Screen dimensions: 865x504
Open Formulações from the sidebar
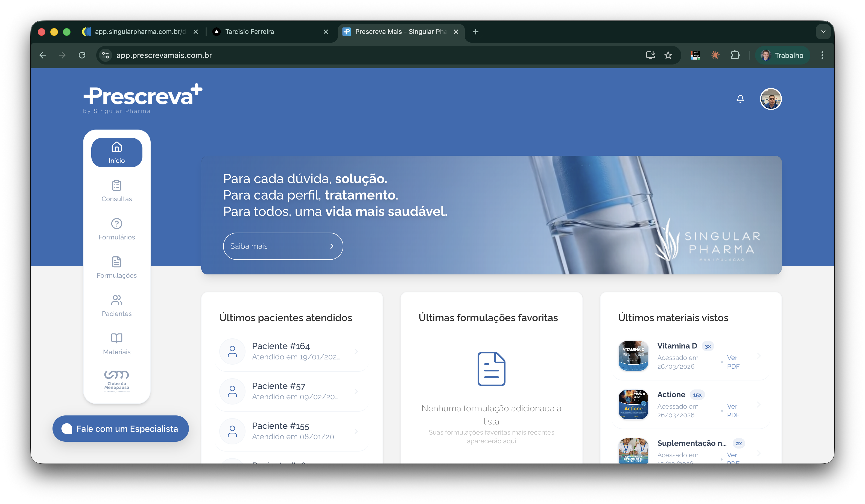tap(117, 267)
